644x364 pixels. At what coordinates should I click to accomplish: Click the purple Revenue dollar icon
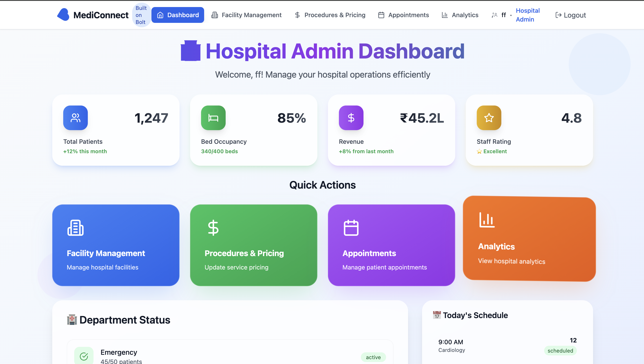point(351,118)
